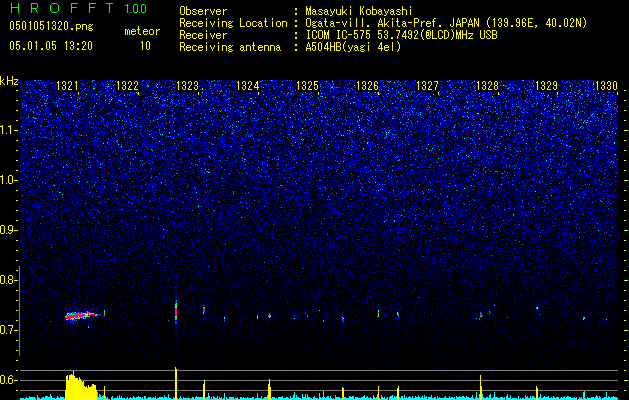Viewport: 629px width, 400px height.
Task: Click the 1330 time marker
Action: coord(607,86)
